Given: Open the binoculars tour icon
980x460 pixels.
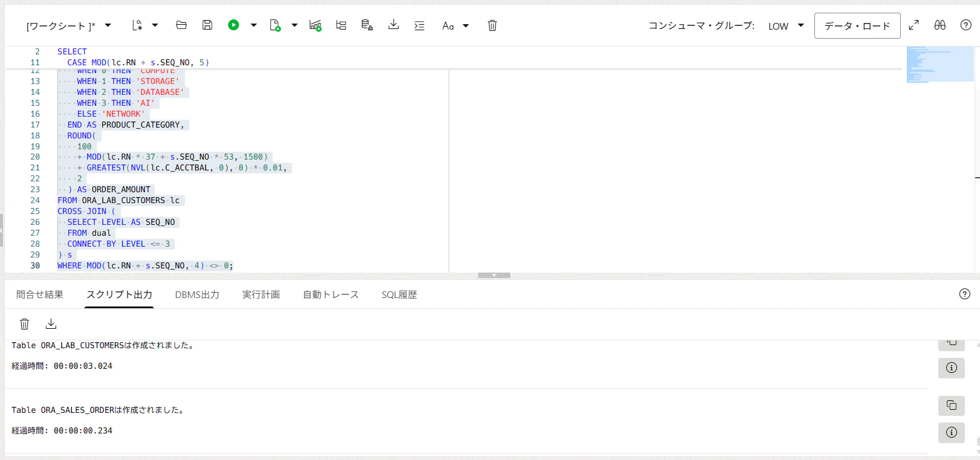Looking at the screenshot, I should click(x=940, y=25).
